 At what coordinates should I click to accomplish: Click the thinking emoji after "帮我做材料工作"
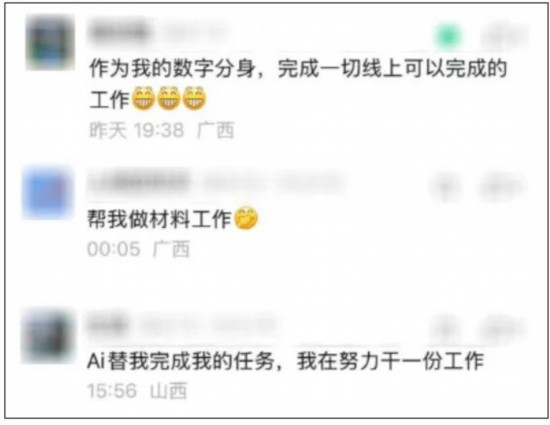click(246, 218)
